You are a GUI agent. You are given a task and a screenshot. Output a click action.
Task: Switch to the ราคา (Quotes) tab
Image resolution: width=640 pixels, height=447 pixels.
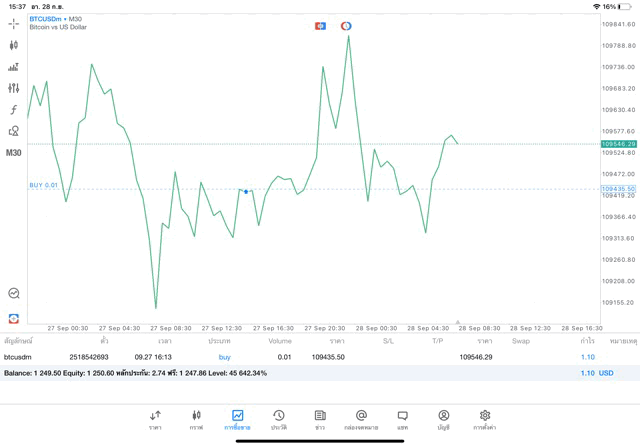click(x=155, y=419)
